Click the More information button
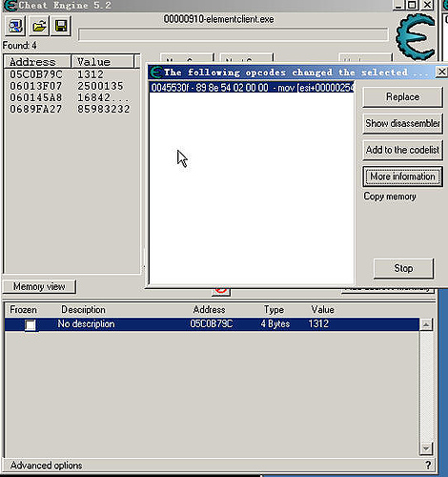The image size is (448, 477). (x=402, y=176)
